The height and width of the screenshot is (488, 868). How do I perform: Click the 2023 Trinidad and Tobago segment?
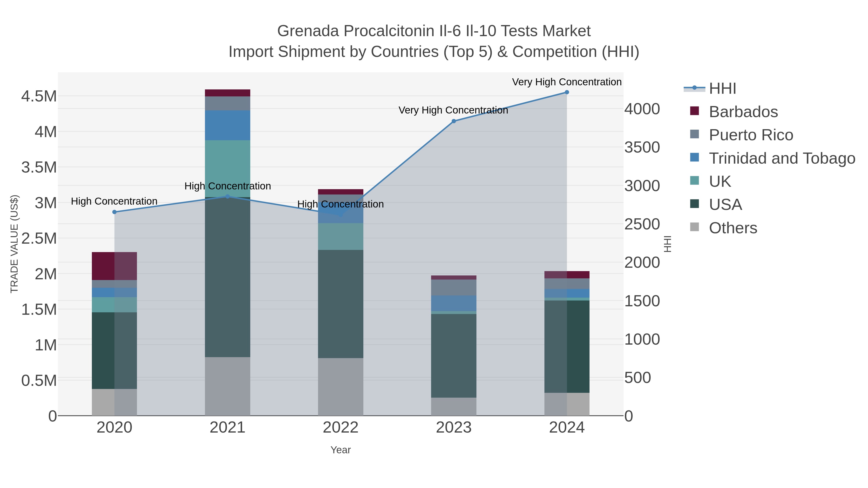point(454,303)
